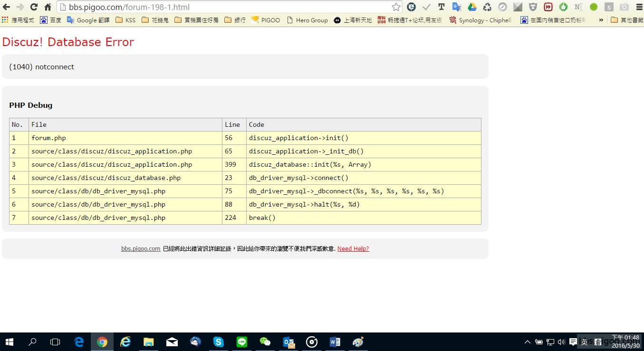The image size is (644, 351).
Task: Click the compass pencil extension icon
Action: [502, 7]
